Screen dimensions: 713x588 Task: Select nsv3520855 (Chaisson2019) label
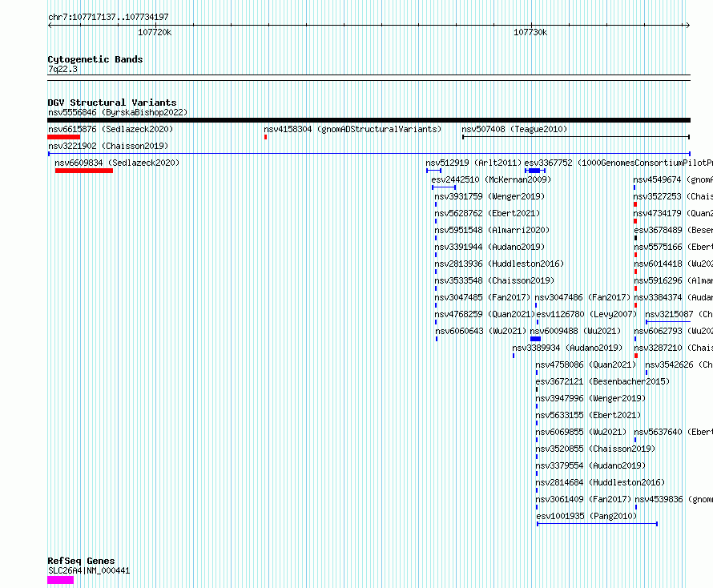(595, 449)
